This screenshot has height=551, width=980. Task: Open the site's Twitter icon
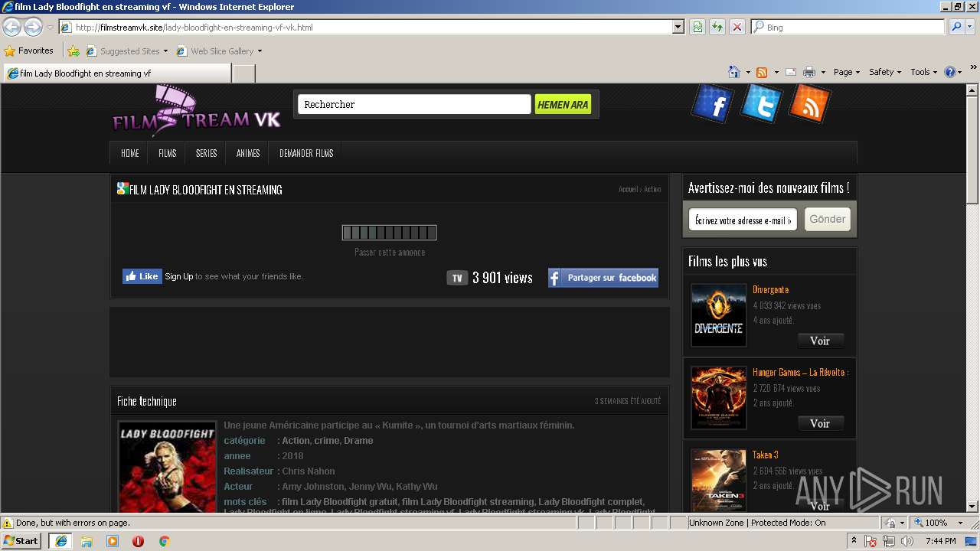(x=762, y=104)
